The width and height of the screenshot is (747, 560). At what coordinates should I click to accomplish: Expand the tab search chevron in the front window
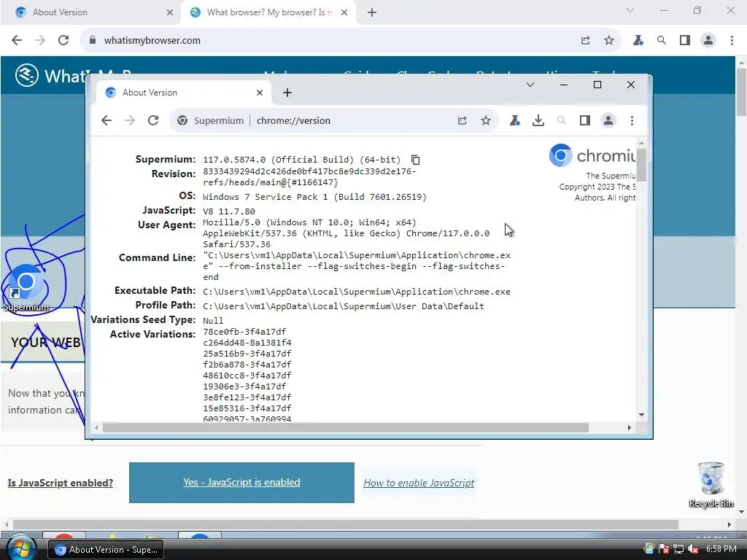click(x=530, y=85)
